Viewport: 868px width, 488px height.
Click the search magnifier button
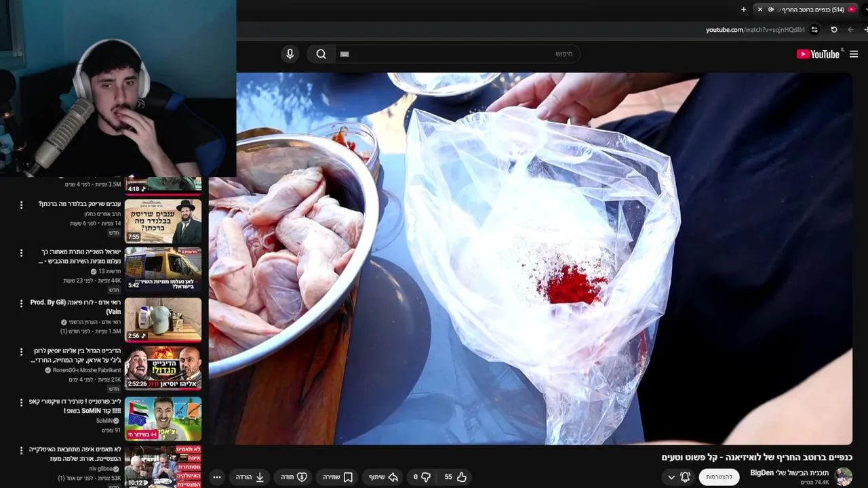[321, 54]
